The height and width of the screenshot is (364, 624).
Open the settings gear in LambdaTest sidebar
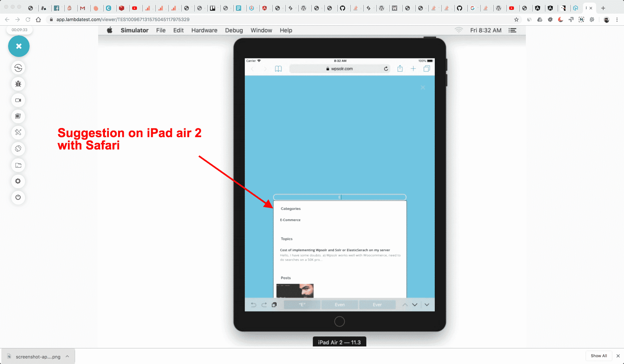pos(18,181)
